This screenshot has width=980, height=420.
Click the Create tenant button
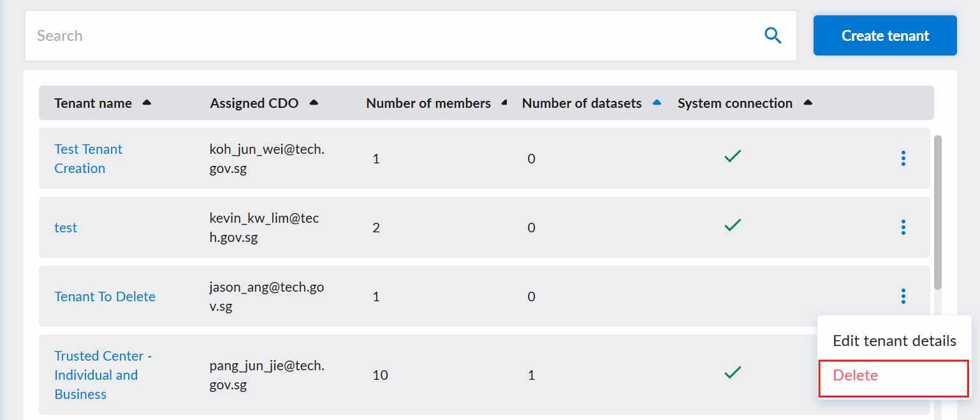[885, 36]
